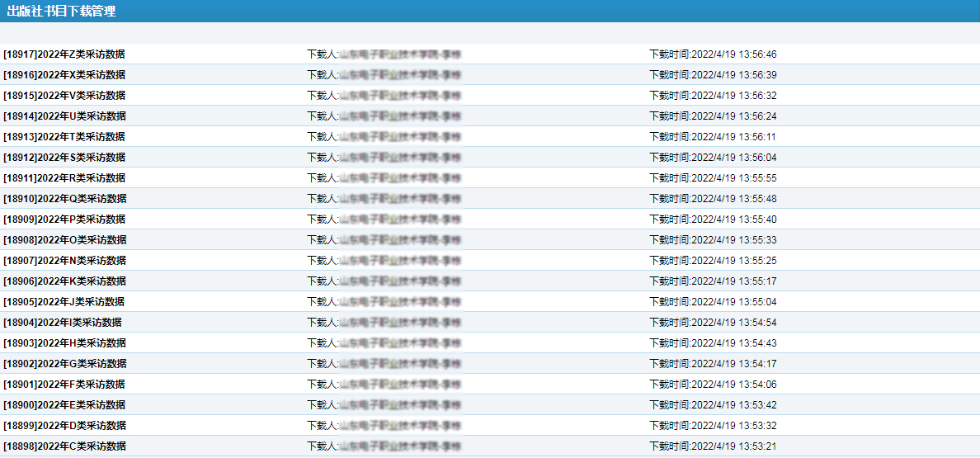Click the [18905] 2022年J类采访数据 item
The image size is (980, 458).
point(64,302)
